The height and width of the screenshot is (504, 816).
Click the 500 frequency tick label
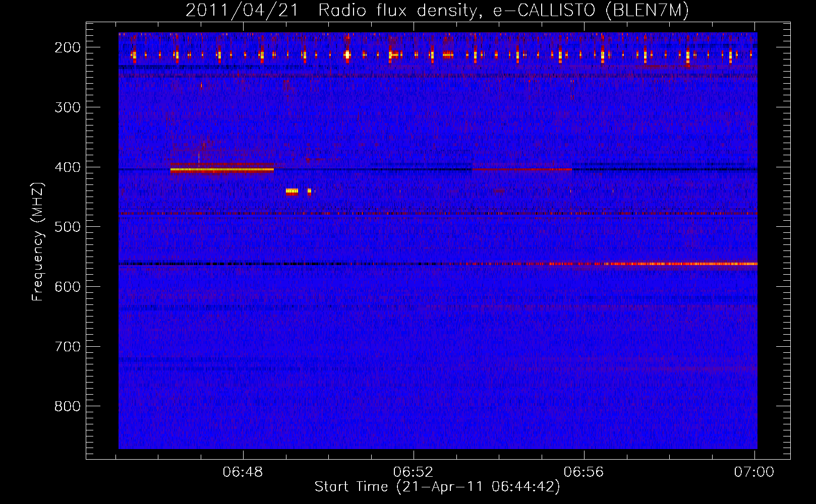[68, 227]
